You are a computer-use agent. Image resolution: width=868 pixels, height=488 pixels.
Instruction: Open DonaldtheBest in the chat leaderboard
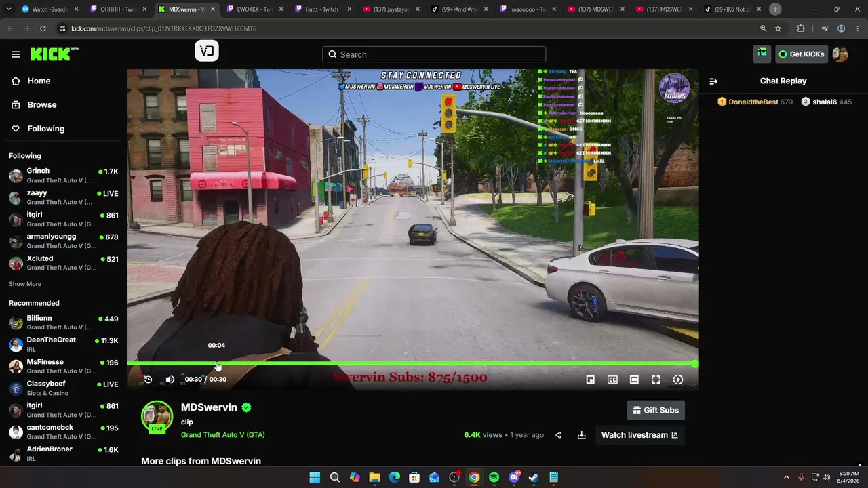coord(755,102)
